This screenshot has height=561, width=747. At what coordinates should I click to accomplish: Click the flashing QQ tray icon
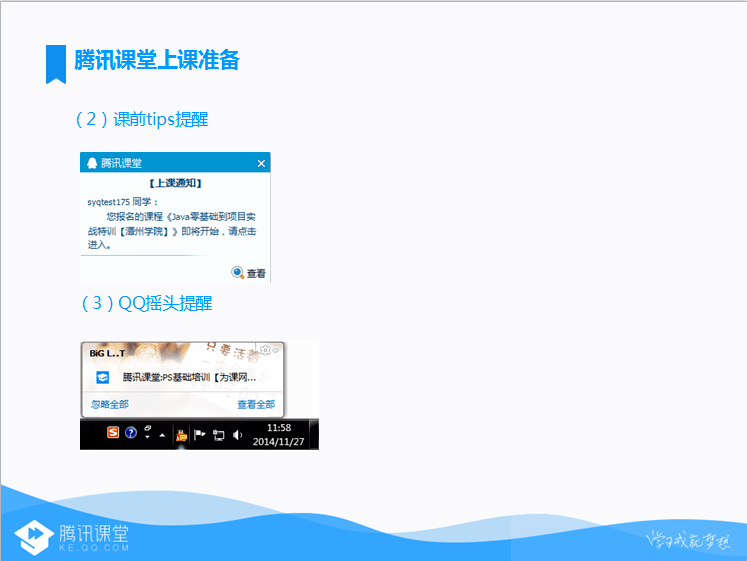181,434
